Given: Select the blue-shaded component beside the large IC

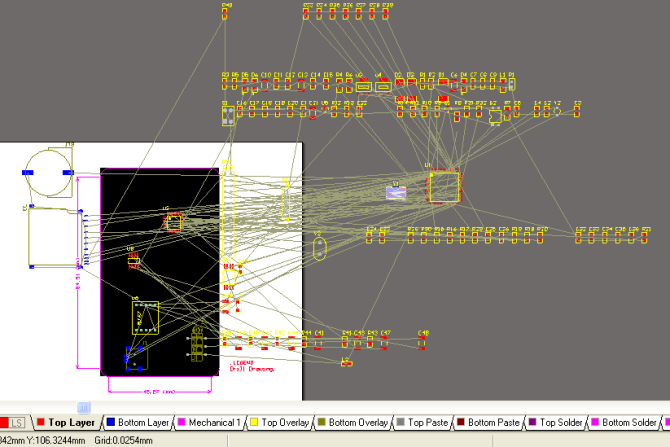Looking at the screenshot, I should pos(398,192).
